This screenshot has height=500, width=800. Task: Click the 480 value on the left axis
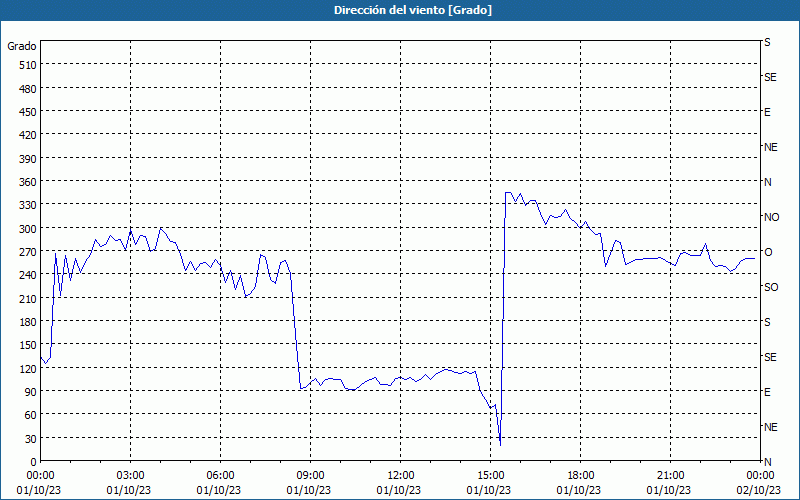[x=29, y=88]
